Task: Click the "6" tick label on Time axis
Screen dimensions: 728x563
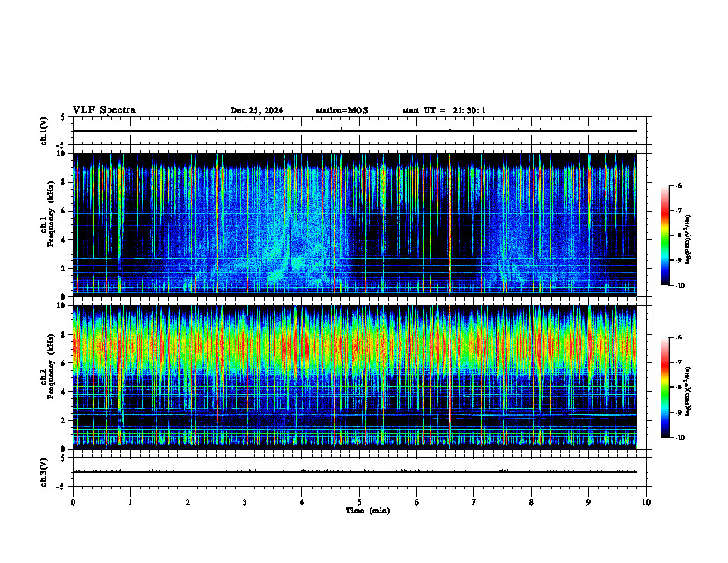Action: pos(417,502)
